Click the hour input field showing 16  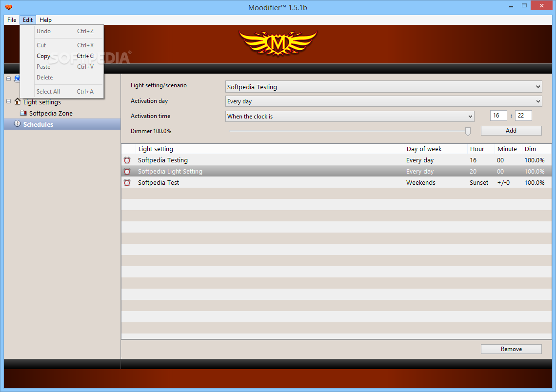click(x=498, y=116)
